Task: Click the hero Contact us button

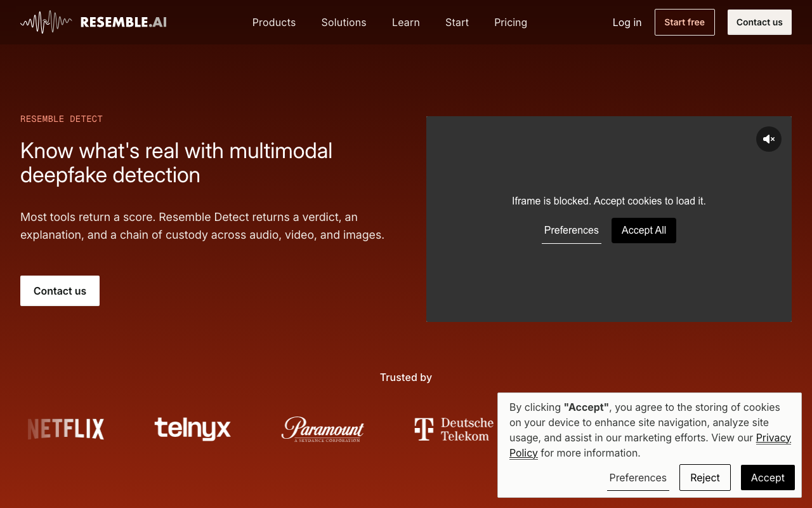Action: [60, 291]
